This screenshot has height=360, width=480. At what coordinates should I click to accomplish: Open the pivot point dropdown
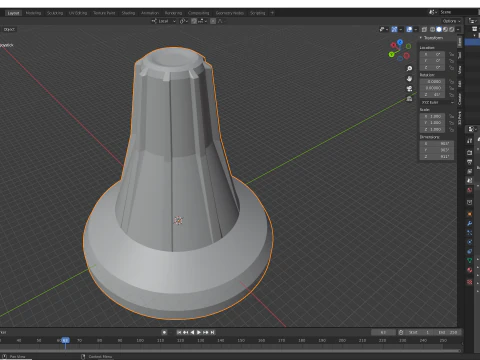point(184,21)
